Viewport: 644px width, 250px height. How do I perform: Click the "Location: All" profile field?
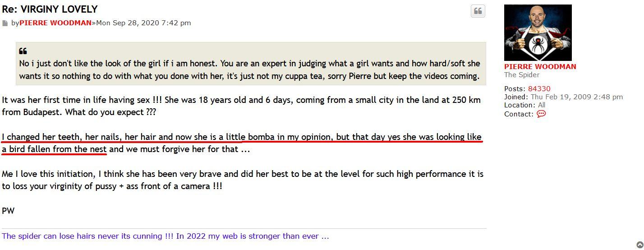tap(524, 105)
